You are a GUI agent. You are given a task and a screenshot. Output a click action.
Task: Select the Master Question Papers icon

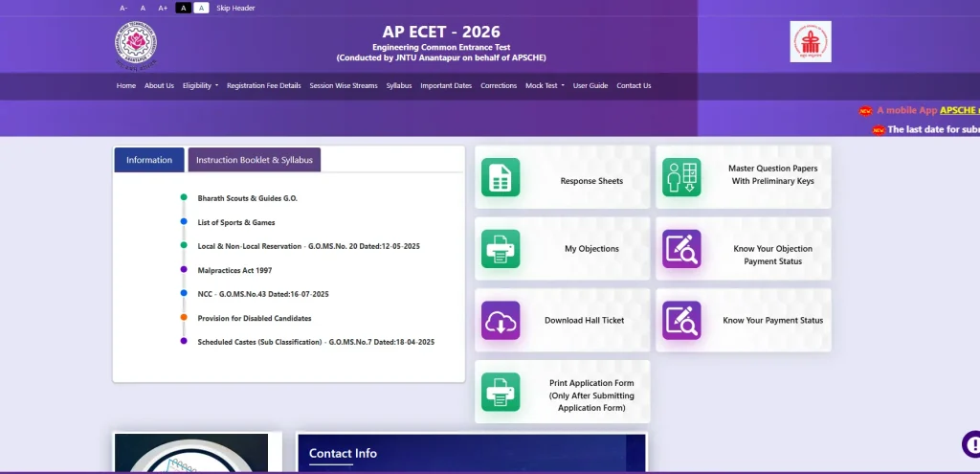pos(681,177)
